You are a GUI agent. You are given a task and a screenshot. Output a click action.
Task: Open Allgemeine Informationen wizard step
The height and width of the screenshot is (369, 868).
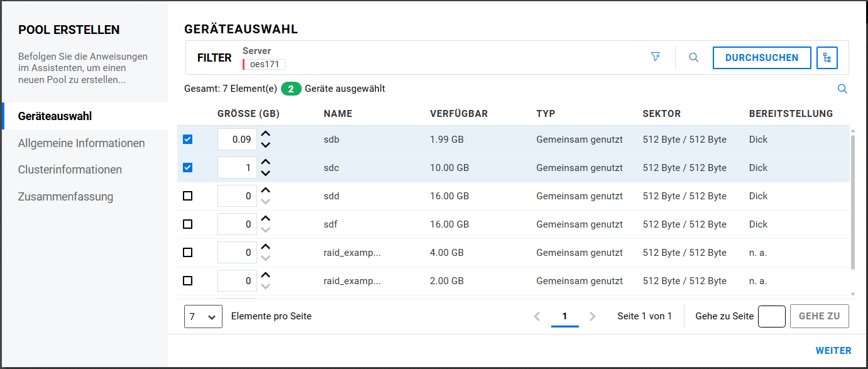coord(82,143)
